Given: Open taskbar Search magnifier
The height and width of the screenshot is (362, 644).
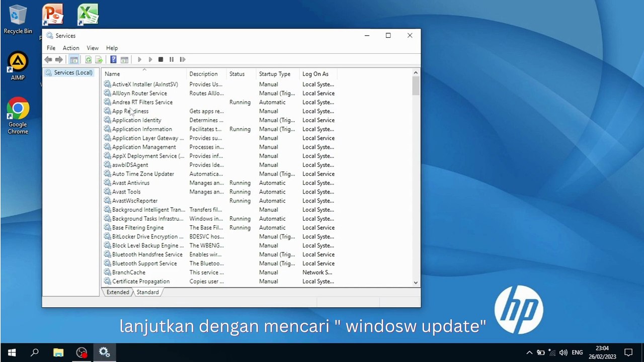Looking at the screenshot, I should [x=35, y=352].
